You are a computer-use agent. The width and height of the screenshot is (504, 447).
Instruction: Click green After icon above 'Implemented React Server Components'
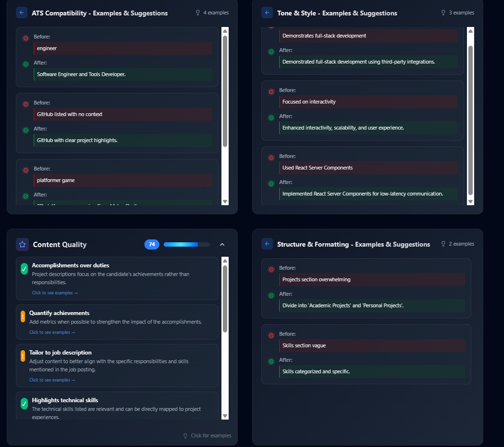pos(271,184)
